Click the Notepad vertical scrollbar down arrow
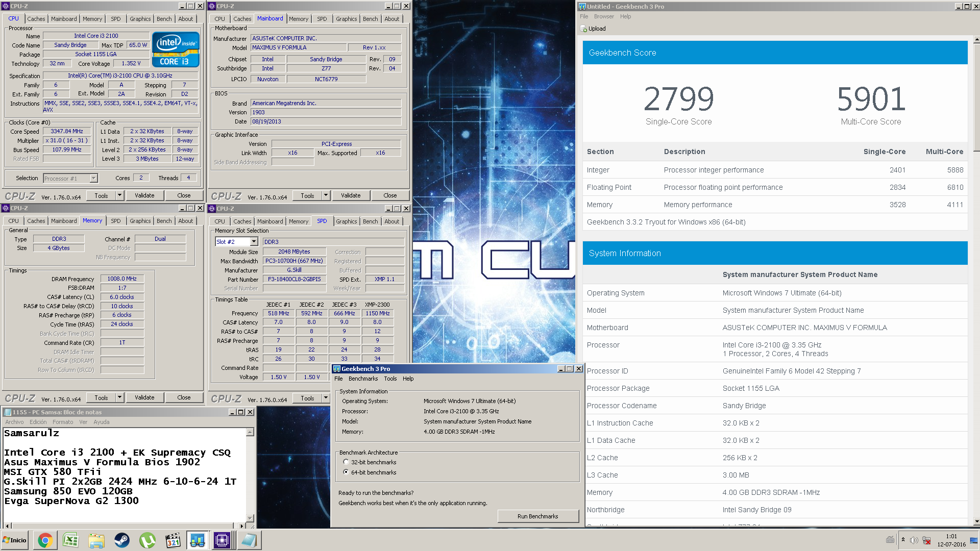 click(250, 518)
